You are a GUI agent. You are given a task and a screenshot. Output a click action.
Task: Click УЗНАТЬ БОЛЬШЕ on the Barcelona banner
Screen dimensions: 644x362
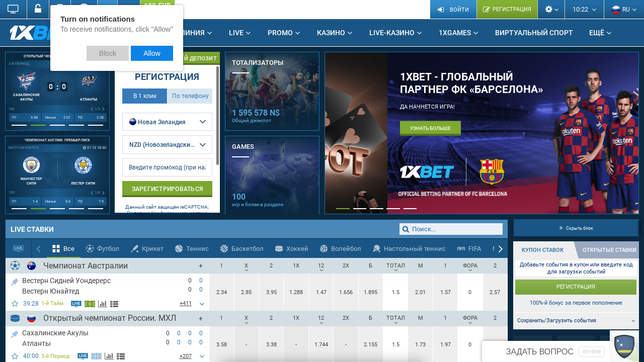click(x=430, y=128)
